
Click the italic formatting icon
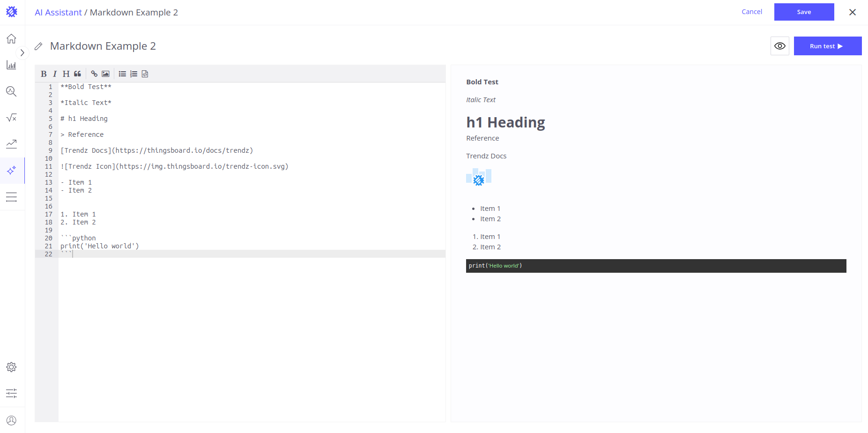(55, 74)
